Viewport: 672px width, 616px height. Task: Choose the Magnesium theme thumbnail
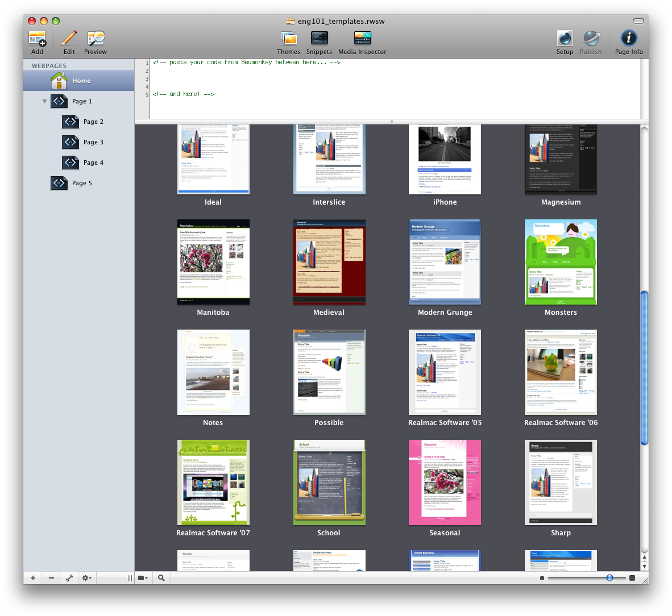pos(561,159)
